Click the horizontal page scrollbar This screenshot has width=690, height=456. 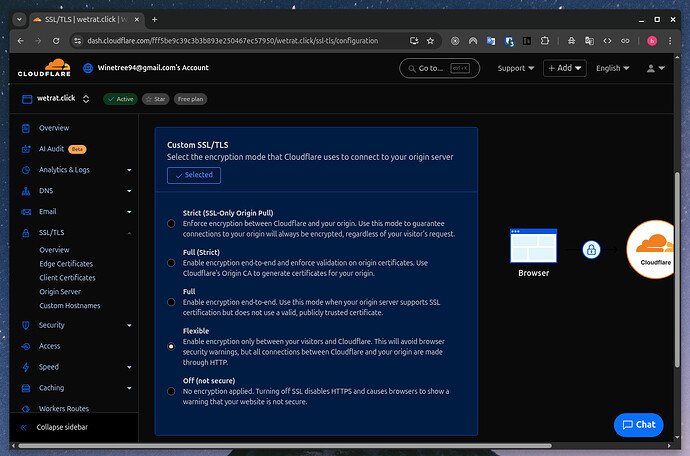coord(285,446)
